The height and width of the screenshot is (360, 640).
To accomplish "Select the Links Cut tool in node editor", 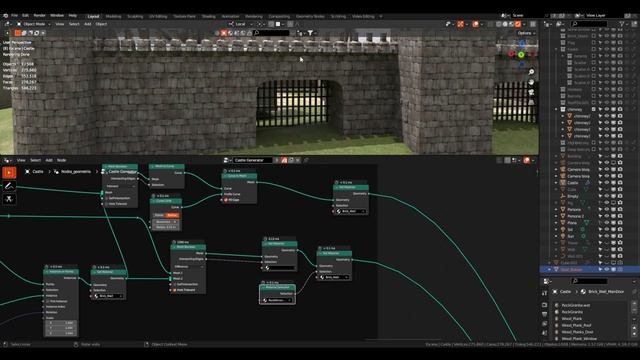I will click(x=9, y=199).
